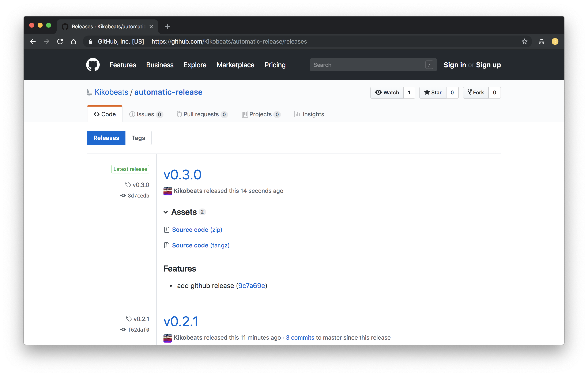588x376 pixels.
Task: Download Source code (zip)
Action: (197, 230)
